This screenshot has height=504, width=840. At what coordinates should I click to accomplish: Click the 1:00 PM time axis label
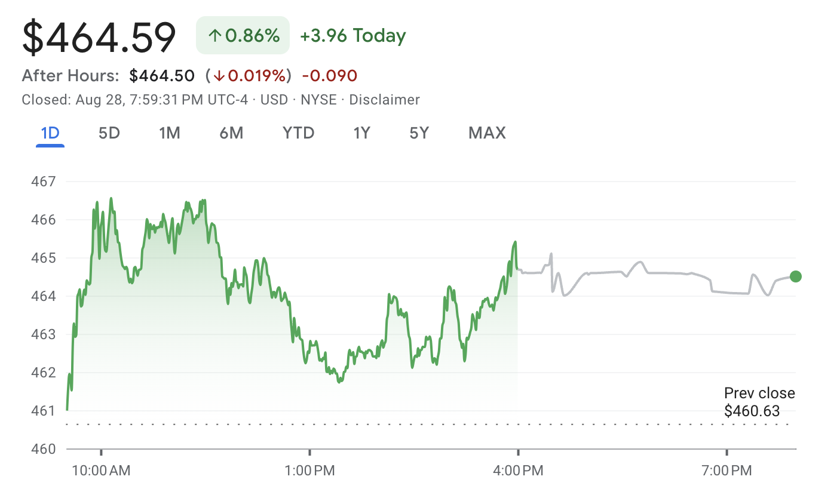coord(309,471)
